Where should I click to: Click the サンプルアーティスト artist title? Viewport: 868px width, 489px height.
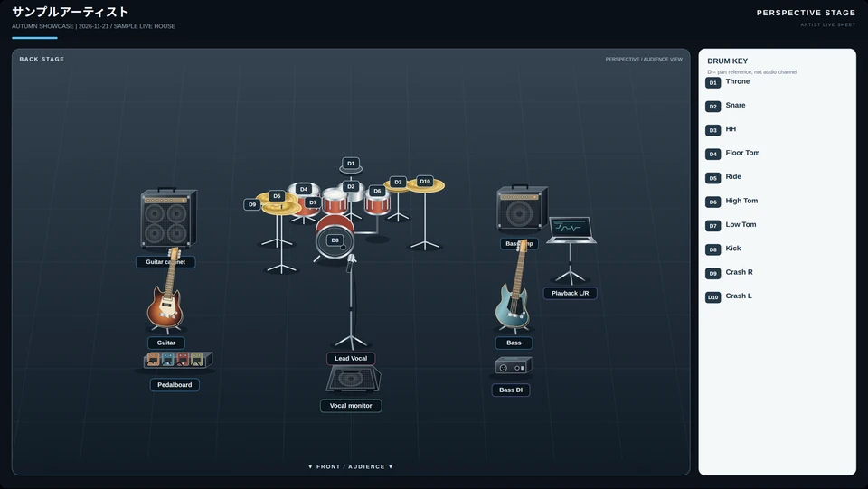71,12
